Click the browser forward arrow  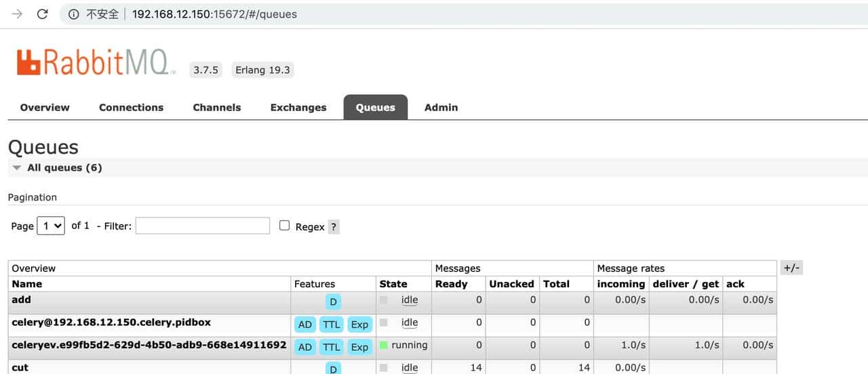click(x=18, y=14)
